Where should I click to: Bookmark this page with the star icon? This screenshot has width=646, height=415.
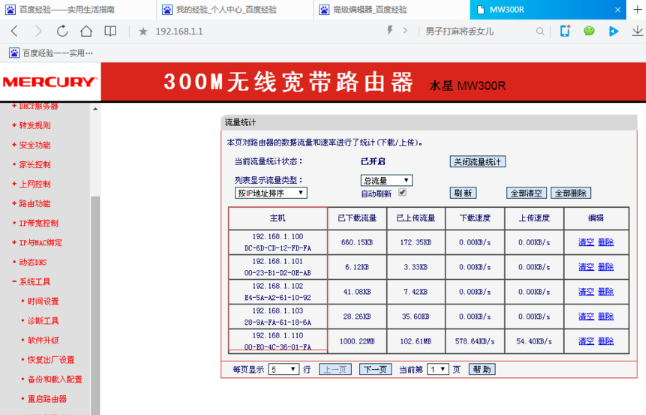pos(143,32)
